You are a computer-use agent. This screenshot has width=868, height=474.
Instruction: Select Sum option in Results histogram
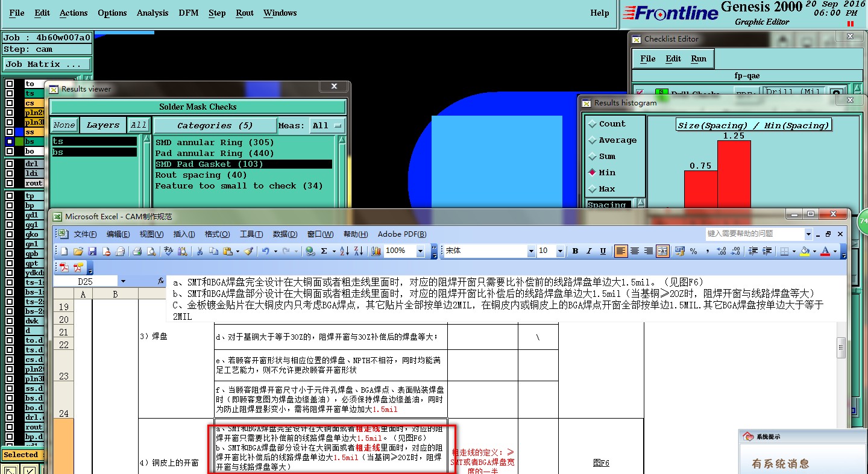[x=592, y=157]
